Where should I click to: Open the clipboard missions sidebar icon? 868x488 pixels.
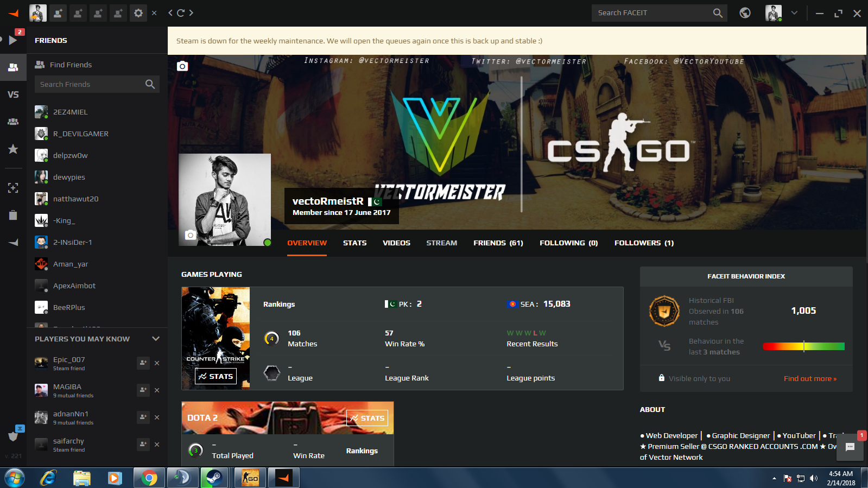[x=13, y=215]
